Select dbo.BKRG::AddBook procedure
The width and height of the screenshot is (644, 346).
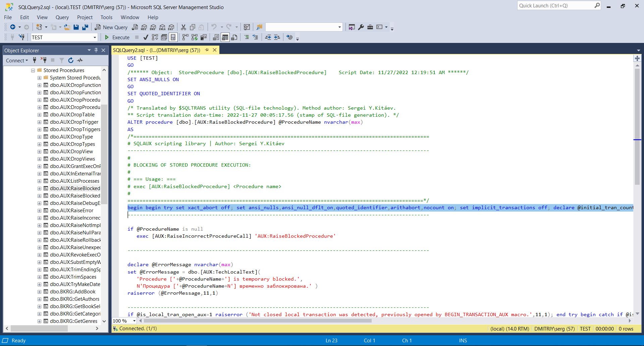pos(72,292)
